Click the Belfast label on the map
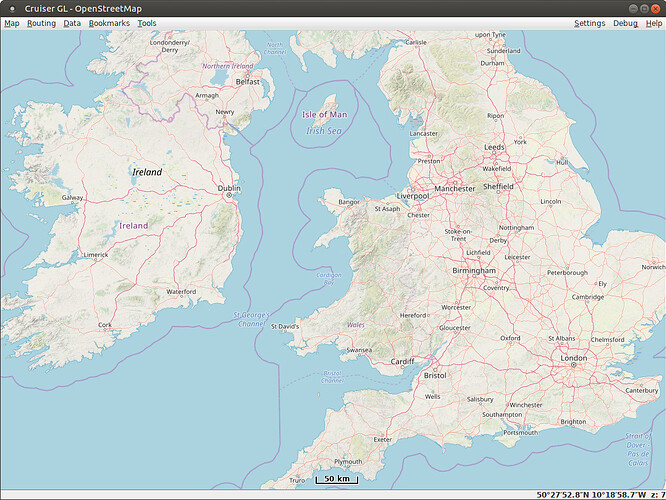Screen dimensions: 666x500 click(x=248, y=82)
